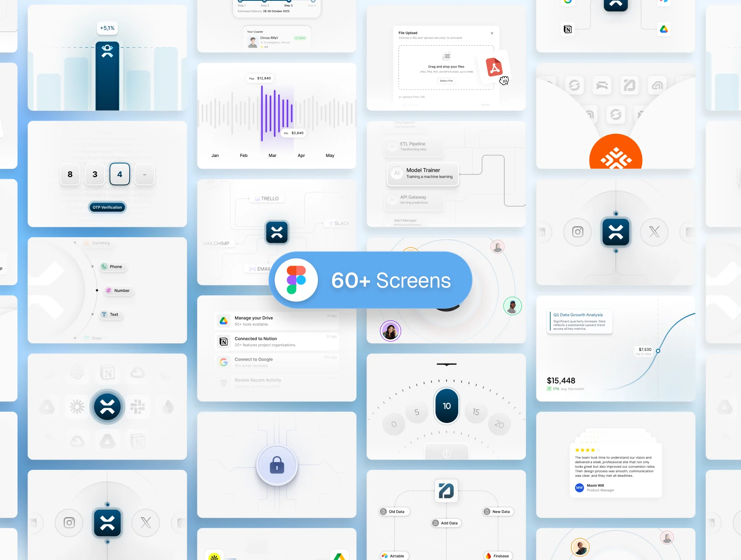Image resolution: width=741 pixels, height=560 pixels.
Task: Click the Google Drive icon beside Manage your Drive
Action: click(224, 321)
